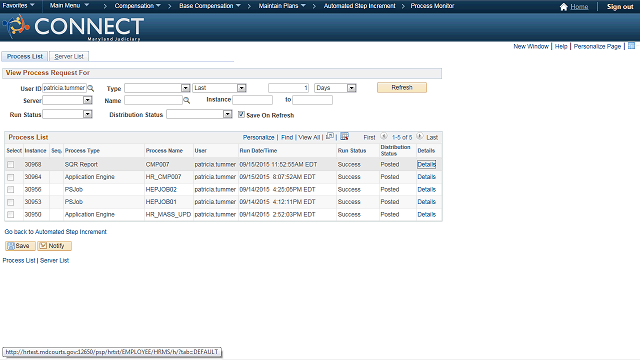Click the User ID input field
Image resolution: width=640 pixels, height=360 pixels.
64,88
